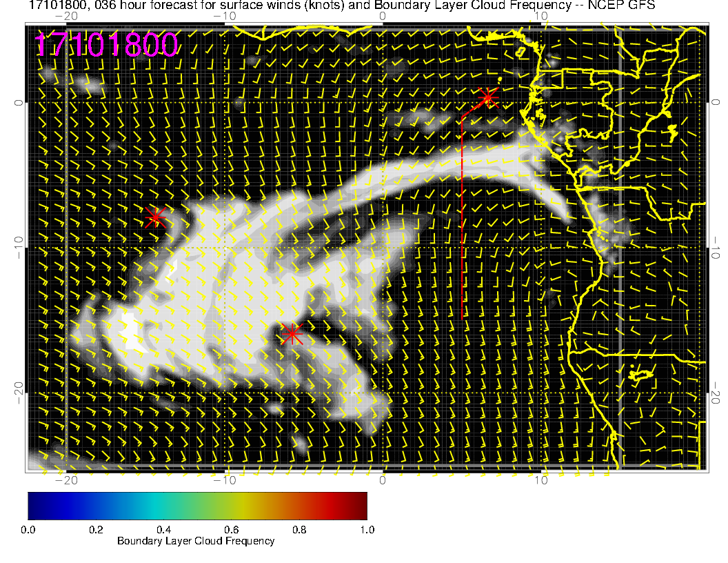
Task: Click the -20 longitude label on bottom axis
Action: (x=67, y=480)
